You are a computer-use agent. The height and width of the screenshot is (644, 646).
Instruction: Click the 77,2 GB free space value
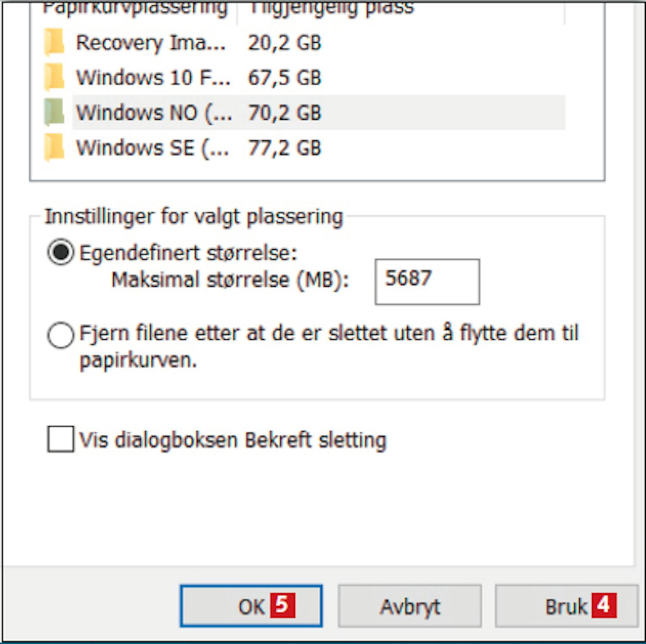click(285, 148)
